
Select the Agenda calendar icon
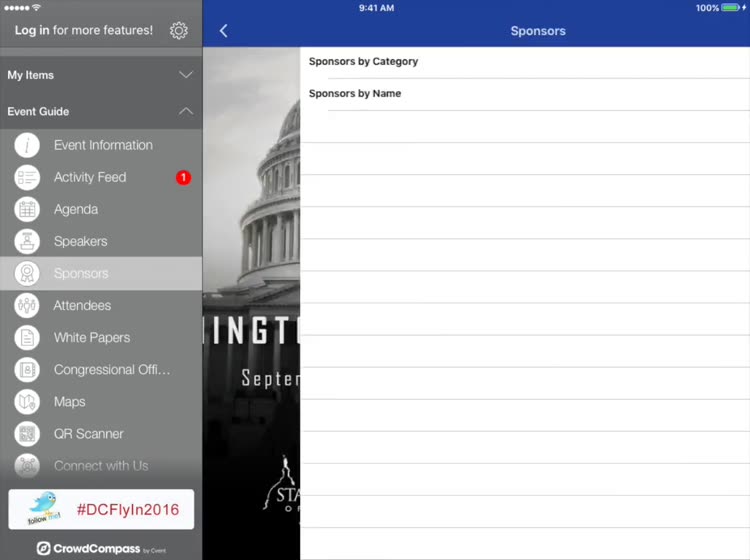coord(27,209)
